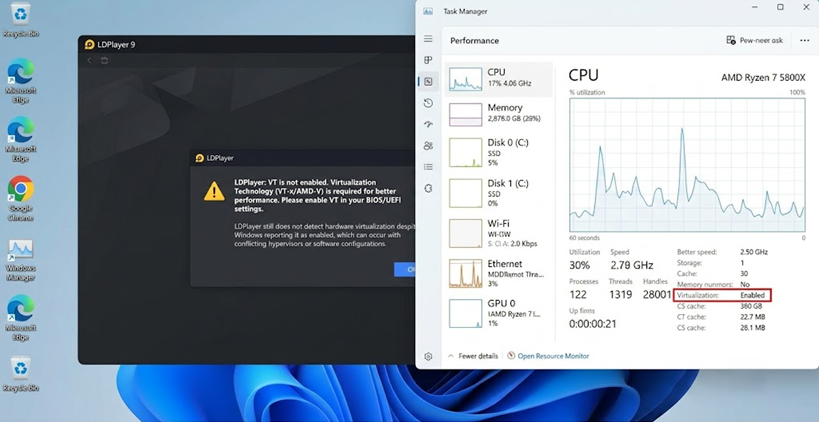Open the Startup apps gauge icon
Viewport: 819px width, 422px height.
[x=428, y=124]
